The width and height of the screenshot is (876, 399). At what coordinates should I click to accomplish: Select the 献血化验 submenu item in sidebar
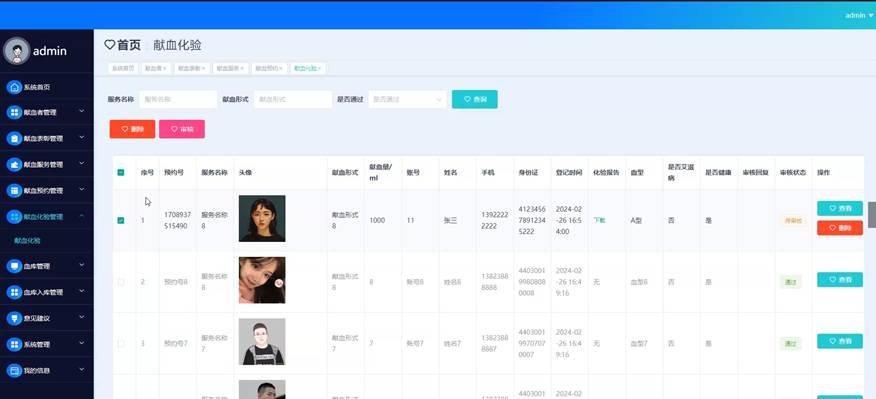[x=27, y=241]
